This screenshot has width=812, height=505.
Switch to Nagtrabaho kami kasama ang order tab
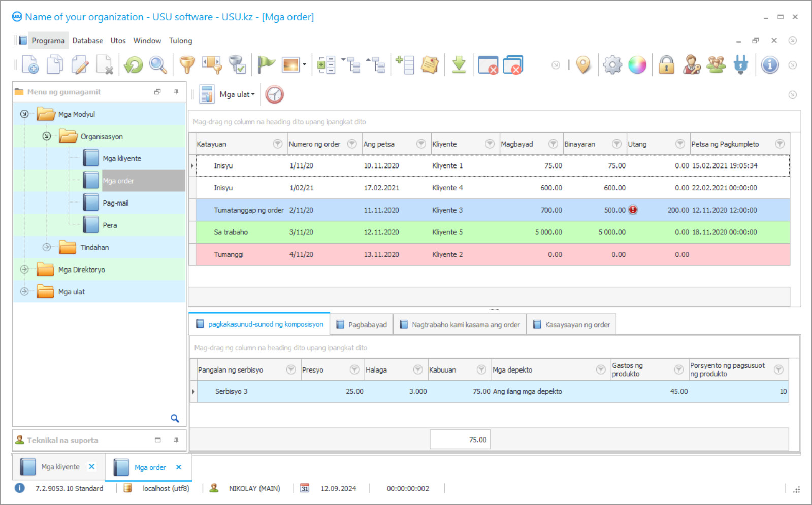pyautogui.click(x=460, y=325)
